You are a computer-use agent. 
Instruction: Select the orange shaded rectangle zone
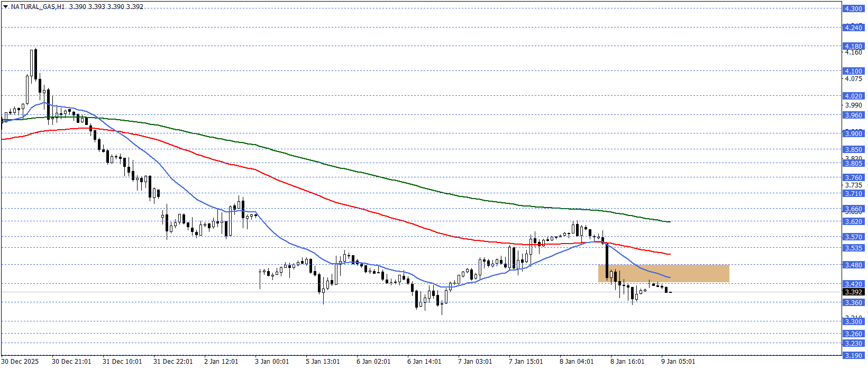coord(663,273)
